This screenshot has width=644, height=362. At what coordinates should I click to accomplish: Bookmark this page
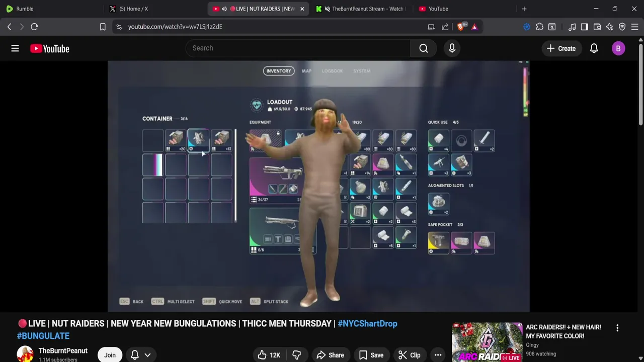click(103, 27)
